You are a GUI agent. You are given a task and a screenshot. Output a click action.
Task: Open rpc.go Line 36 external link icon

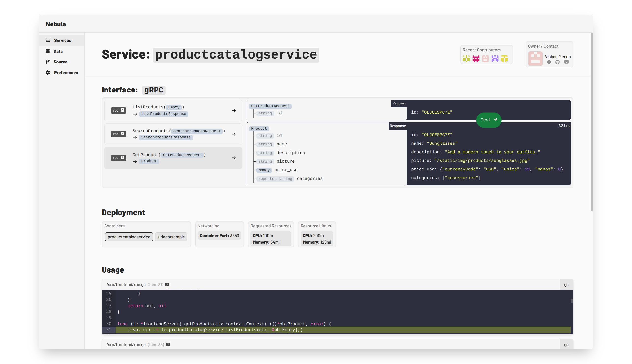tap(168, 344)
